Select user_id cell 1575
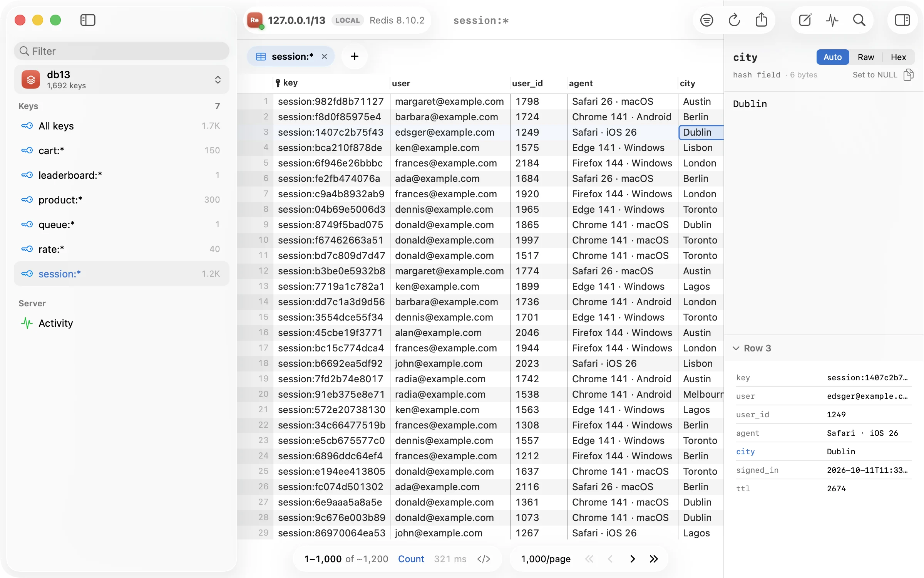The width and height of the screenshot is (924, 578). tap(539, 148)
